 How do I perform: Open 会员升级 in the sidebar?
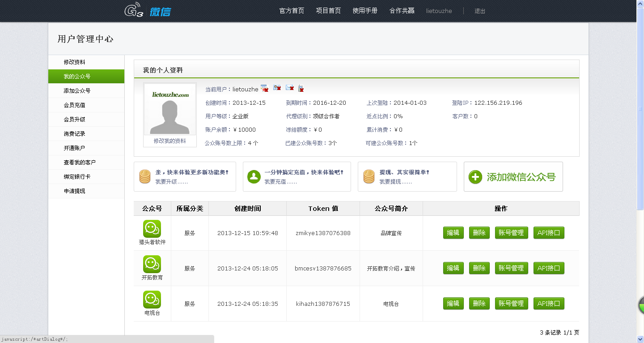coord(86,120)
